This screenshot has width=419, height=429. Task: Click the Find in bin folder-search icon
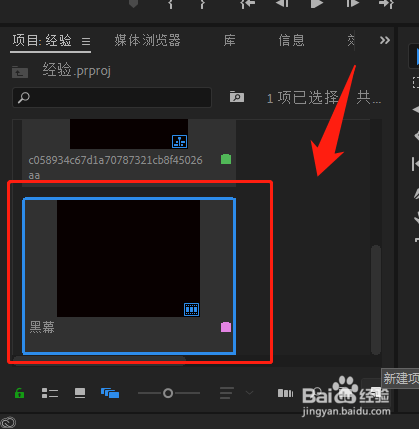click(x=237, y=97)
